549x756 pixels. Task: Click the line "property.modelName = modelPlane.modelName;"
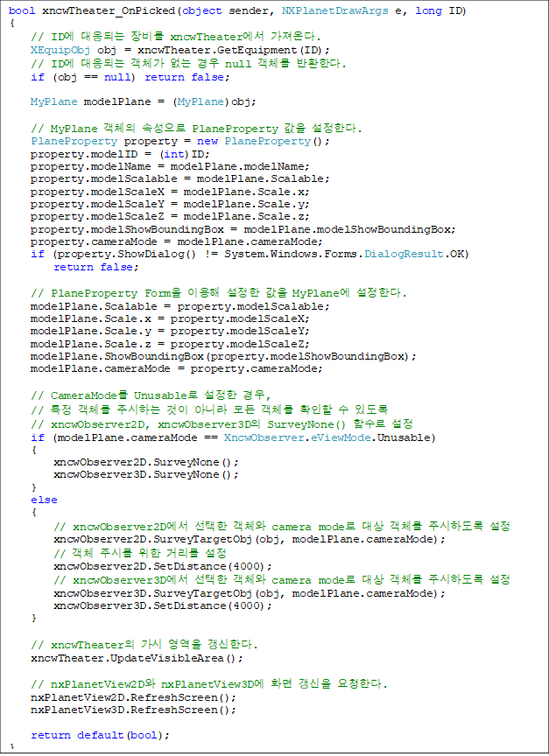tap(170, 166)
